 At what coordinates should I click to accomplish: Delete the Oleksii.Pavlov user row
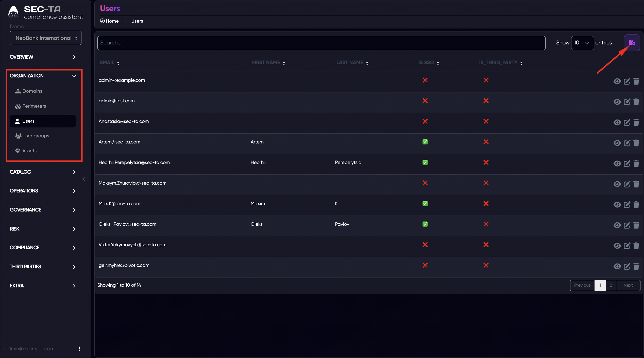pyautogui.click(x=636, y=225)
